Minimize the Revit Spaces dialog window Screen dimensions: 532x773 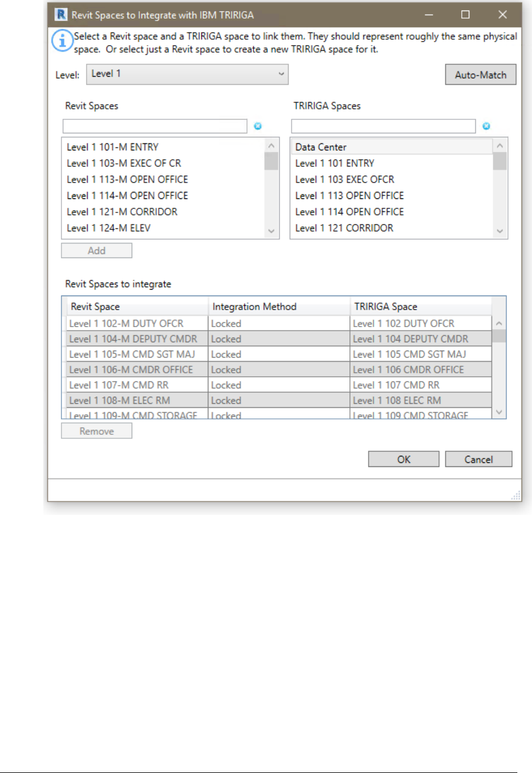point(429,15)
